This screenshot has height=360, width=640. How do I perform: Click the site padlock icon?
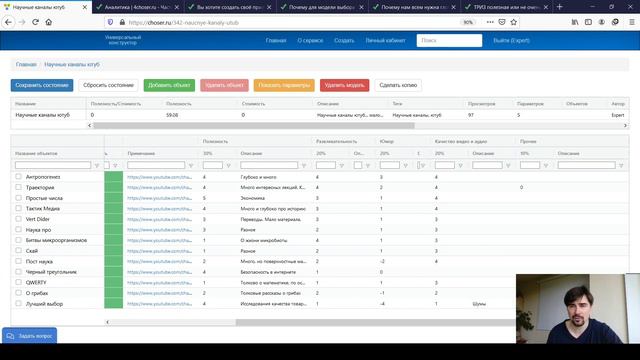pyautogui.click(x=122, y=22)
